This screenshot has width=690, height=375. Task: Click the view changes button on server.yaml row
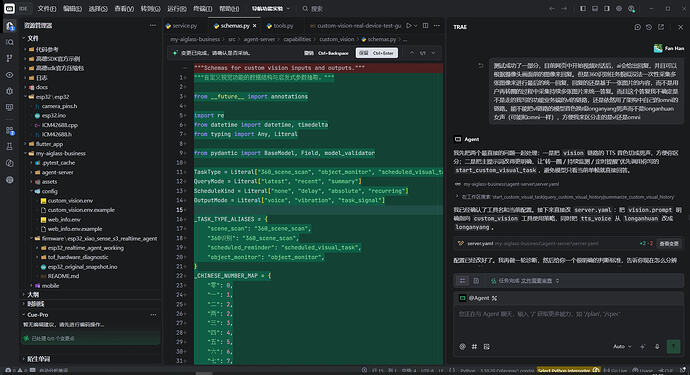point(668,243)
